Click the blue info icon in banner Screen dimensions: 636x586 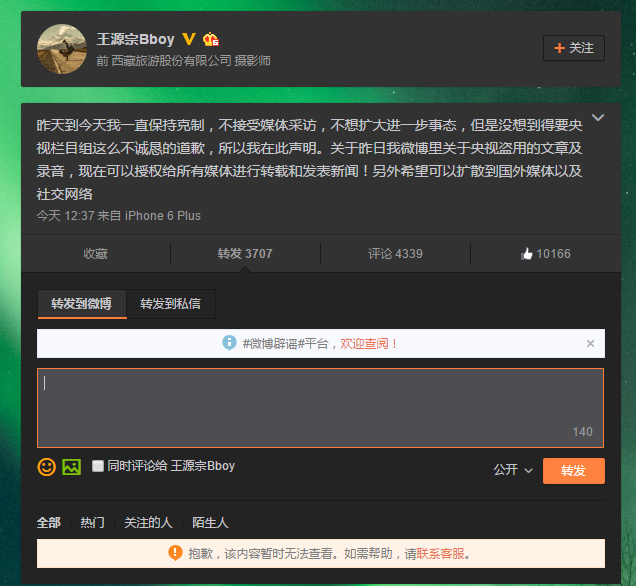pyautogui.click(x=229, y=343)
